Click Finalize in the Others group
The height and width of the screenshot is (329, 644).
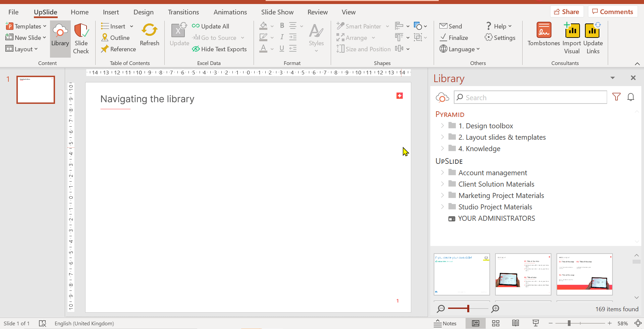454,38
